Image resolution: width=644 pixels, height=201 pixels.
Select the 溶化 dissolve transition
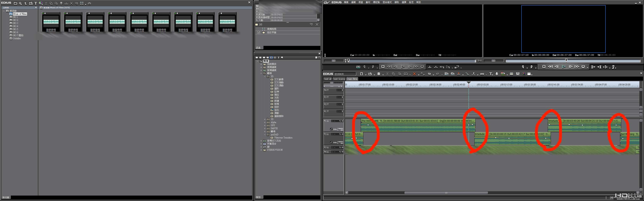(x=277, y=110)
